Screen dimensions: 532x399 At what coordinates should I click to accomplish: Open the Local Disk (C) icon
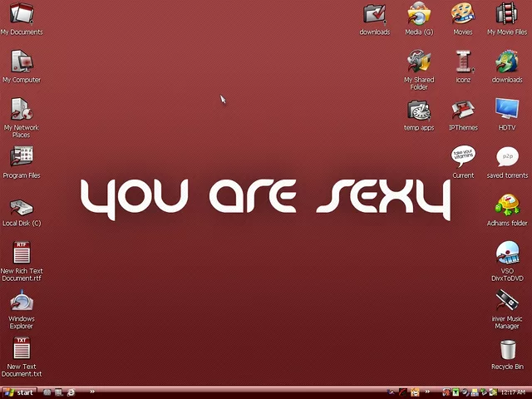pos(22,213)
